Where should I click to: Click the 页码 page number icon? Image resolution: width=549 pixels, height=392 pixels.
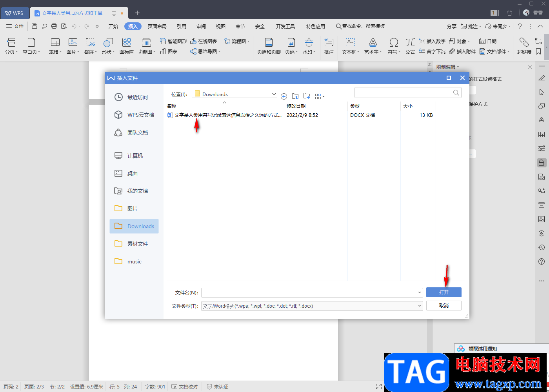coord(291,42)
